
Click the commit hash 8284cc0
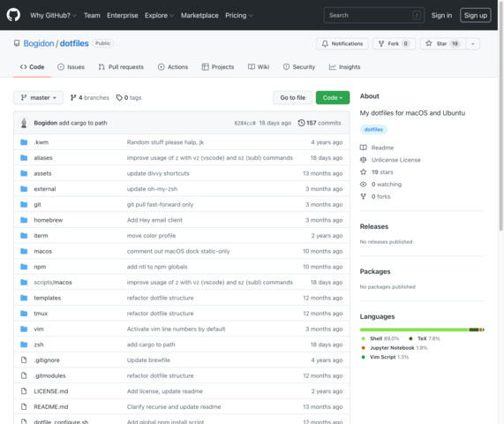[x=244, y=123]
